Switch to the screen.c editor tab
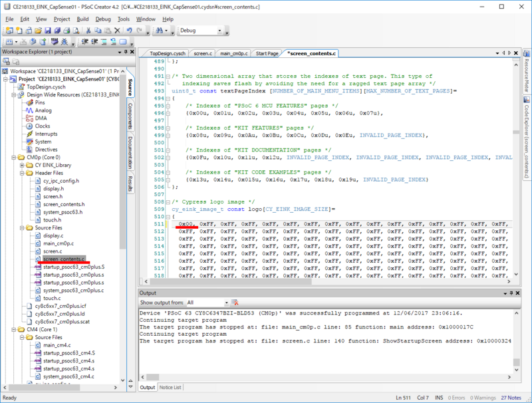 click(203, 53)
